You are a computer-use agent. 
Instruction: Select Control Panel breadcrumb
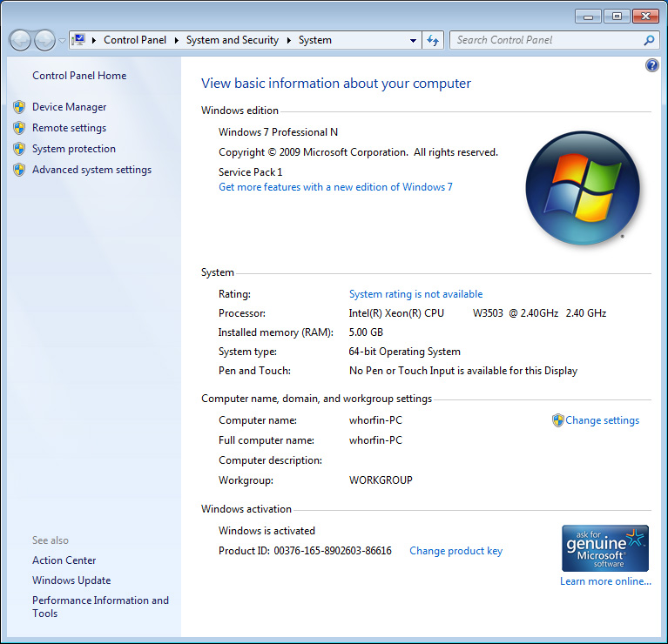point(135,40)
